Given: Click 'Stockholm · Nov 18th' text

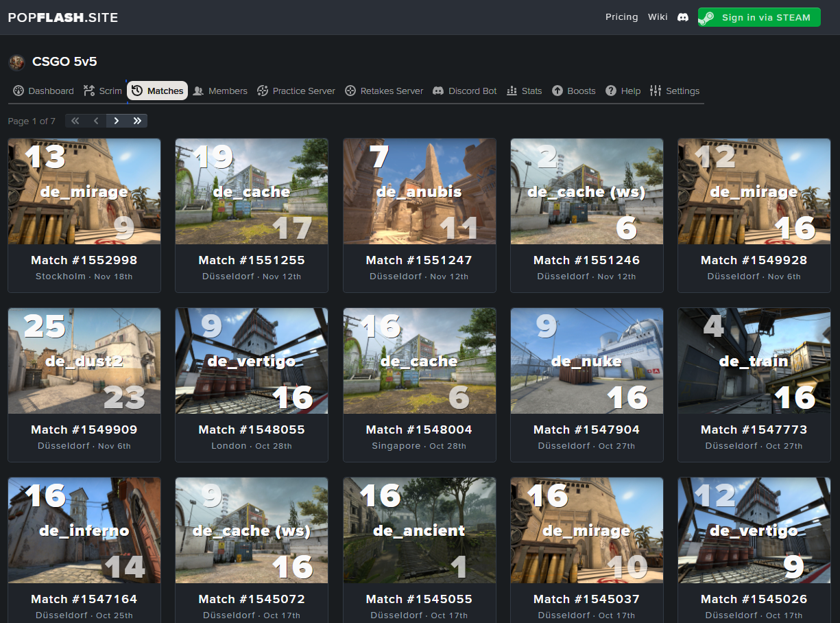Looking at the screenshot, I should 84,277.
